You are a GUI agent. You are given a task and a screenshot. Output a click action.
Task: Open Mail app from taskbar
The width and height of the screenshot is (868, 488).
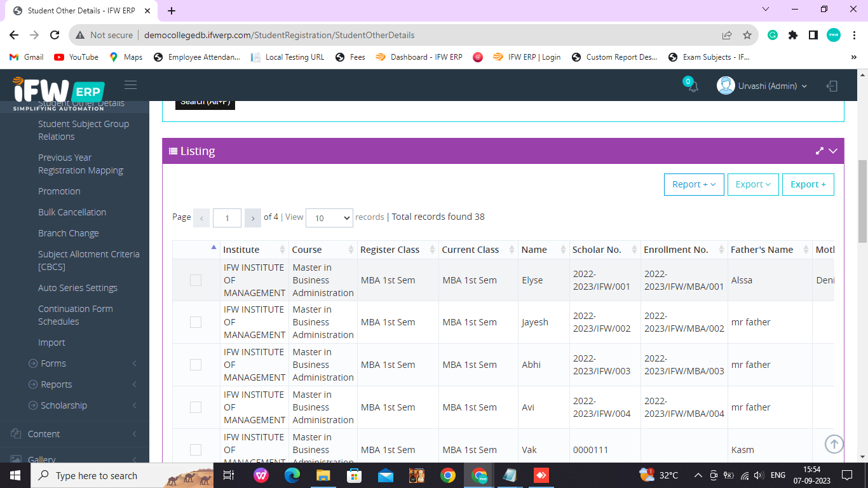coord(385,475)
